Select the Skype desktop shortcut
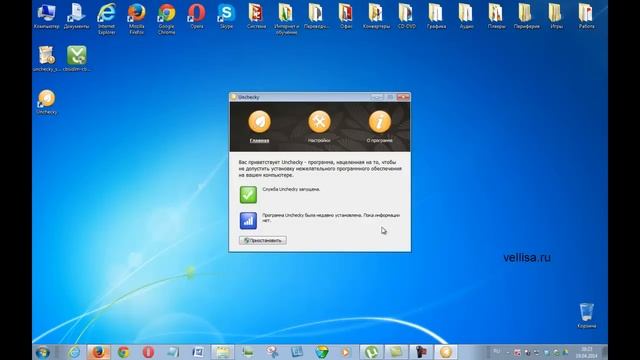640x360 pixels. (227, 16)
